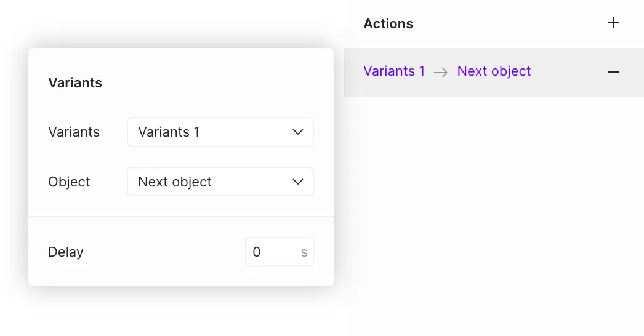Click the bold Variants popup title
Screen dimensions: 644x336
click(x=75, y=83)
